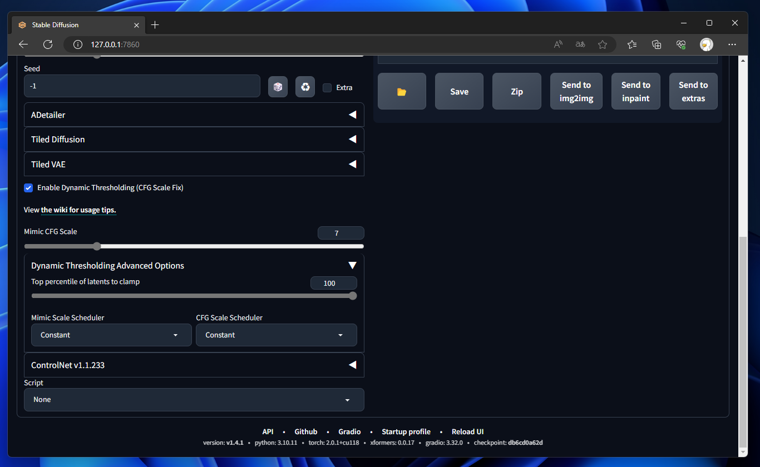Viewport: 760px width, 467px height.
Task: Click the Save button
Action: 459,91
